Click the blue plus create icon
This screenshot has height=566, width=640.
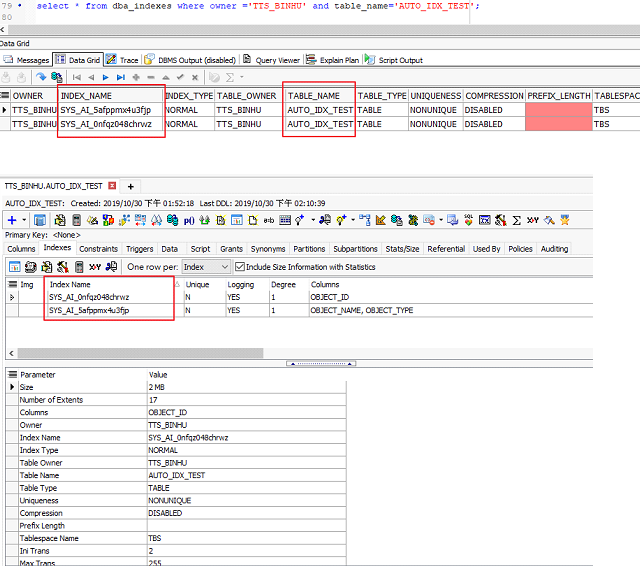[x=12, y=220]
